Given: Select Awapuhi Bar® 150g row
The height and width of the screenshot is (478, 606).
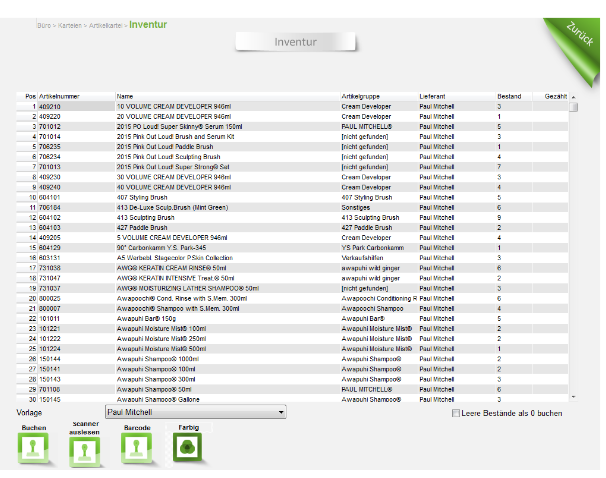Looking at the screenshot, I should (x=292, y=318).
